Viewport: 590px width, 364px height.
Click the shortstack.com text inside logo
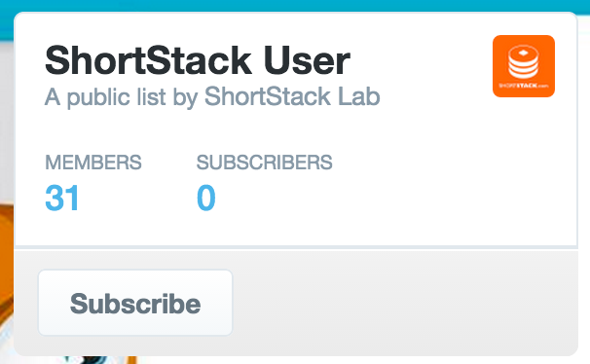pos(524,86)
